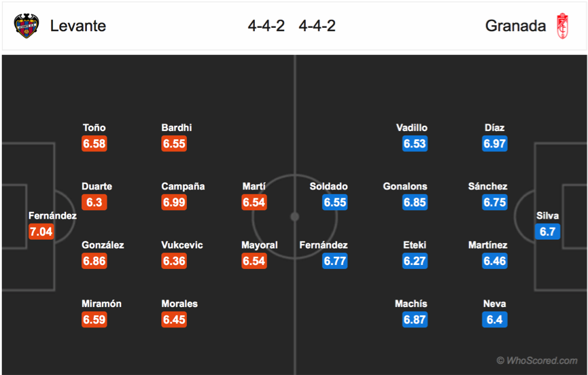Screen dimensions: 588x375
Task: Click Díaz's 6.97 rating badge
Action: 495,143
